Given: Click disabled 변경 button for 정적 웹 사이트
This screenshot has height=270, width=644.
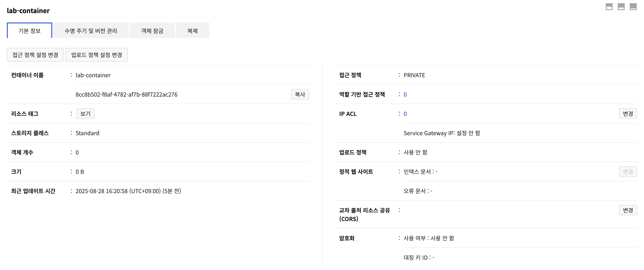Looking at the screenshot, I should pos(627,171).
